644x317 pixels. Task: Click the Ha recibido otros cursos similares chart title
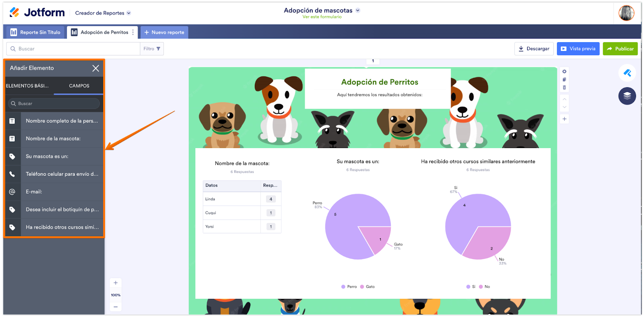click(x=478, y=161)
